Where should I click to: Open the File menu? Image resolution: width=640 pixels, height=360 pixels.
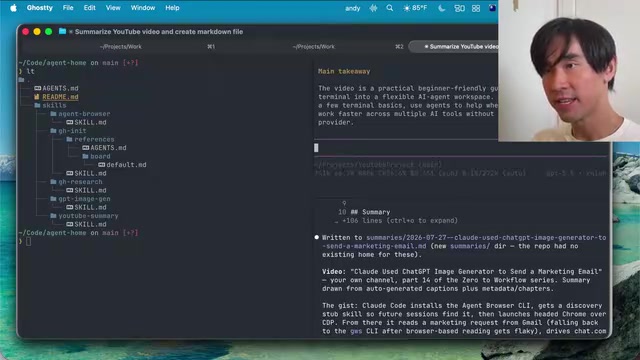pos(68,8)
